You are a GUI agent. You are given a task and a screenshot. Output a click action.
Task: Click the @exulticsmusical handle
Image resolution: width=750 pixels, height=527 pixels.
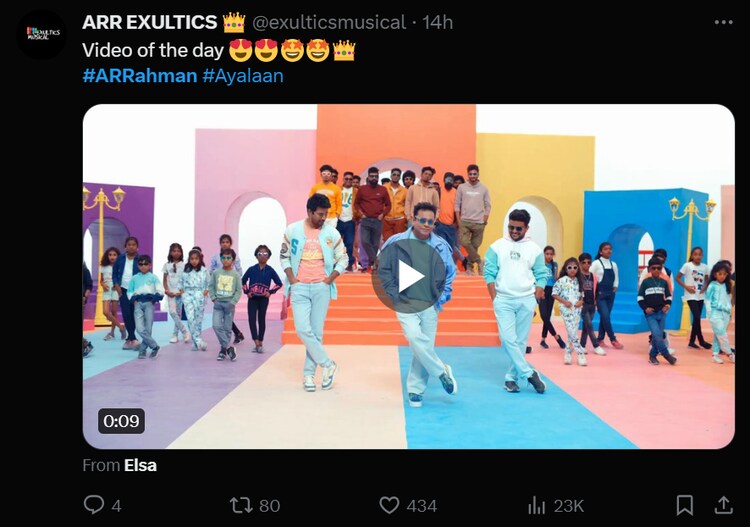click(329, 22)
